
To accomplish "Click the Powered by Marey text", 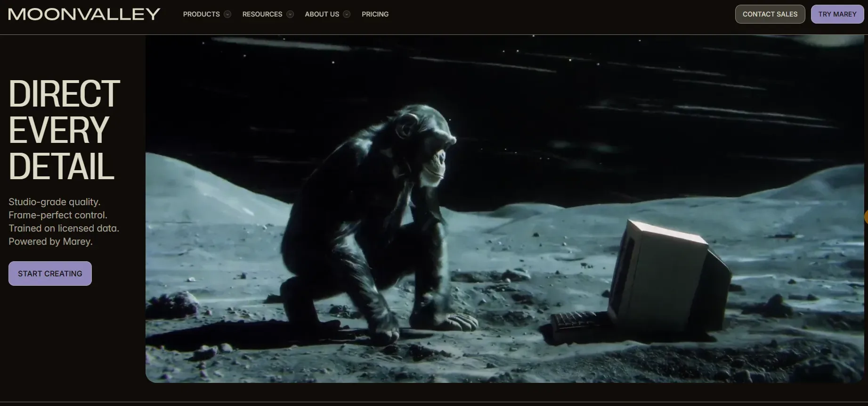I will click(50, 241).
